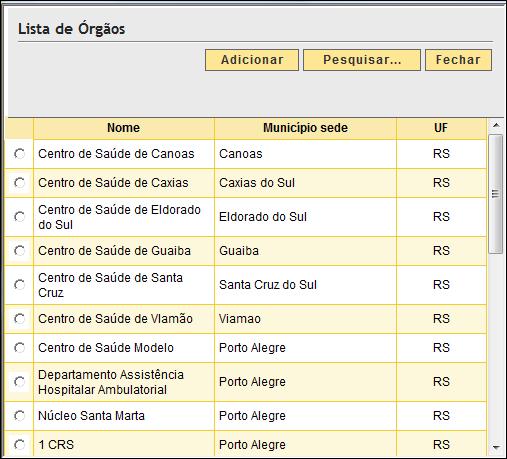Click the vertical scrollbar thumb
This screenshot has height=459, width=507.
[x=496, y=194]
